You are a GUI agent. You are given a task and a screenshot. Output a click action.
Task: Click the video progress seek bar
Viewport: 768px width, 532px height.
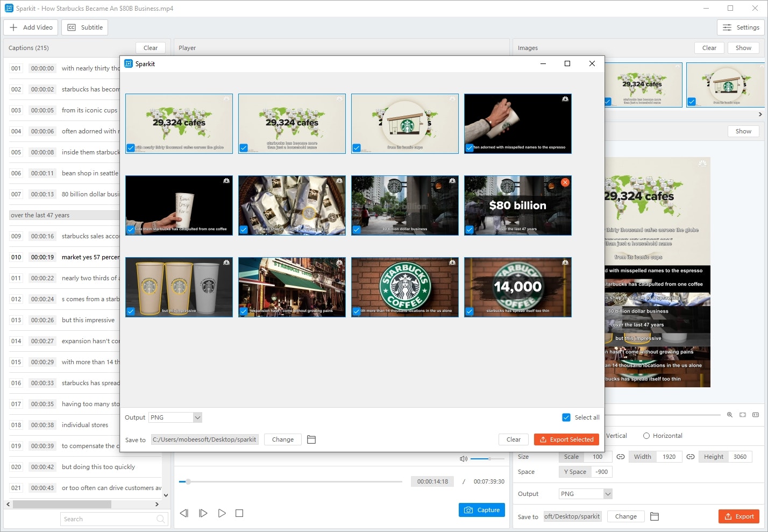coord(290,481)
